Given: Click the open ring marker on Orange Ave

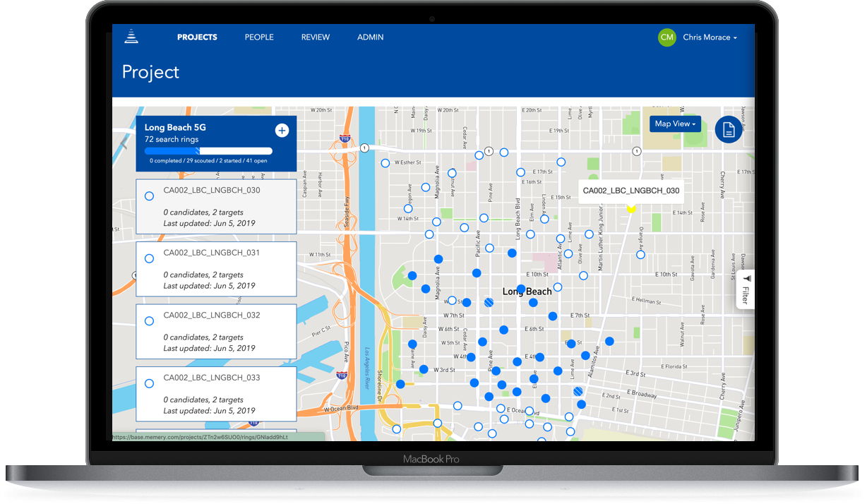Looking at the screenshot, I should tap(640, 255).
